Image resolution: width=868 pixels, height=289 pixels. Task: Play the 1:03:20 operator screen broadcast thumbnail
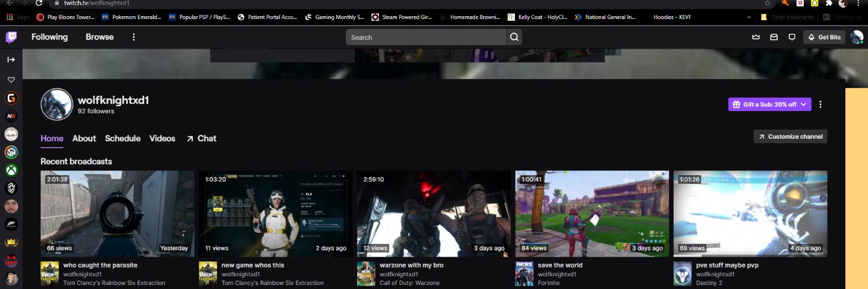click(x=275, y=213)
